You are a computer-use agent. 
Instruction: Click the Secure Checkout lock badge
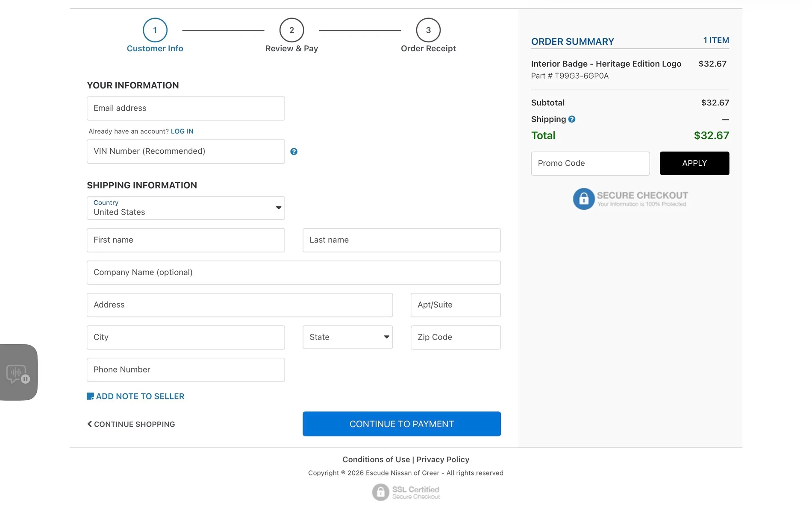pos(630,199)
